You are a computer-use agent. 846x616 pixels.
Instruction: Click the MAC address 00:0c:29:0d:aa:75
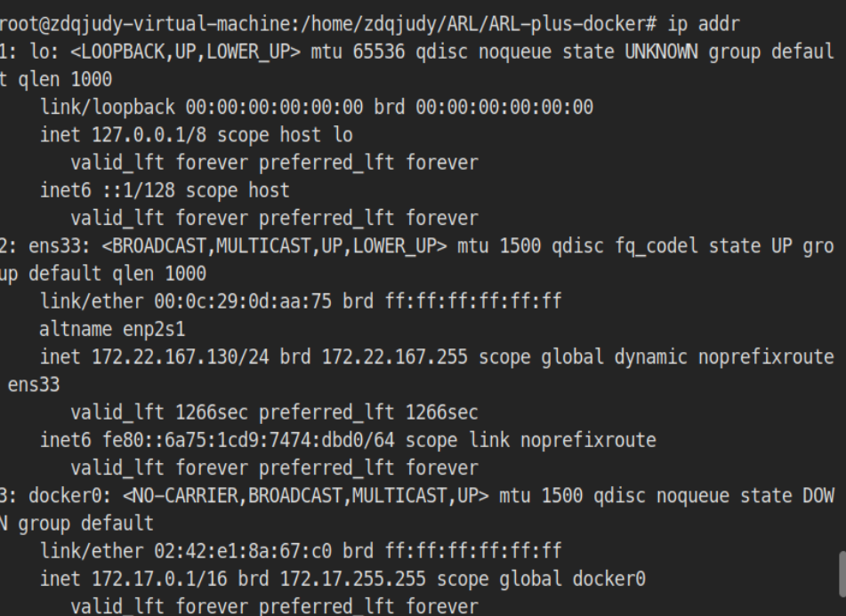pyautogui.click(x=243, y=301)
